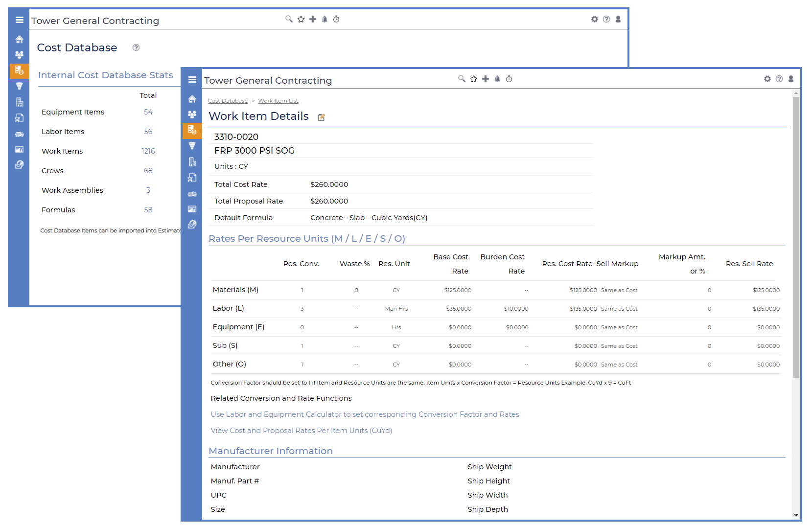812x526 pixels.
Task: Follow the Cost Database breadcrumb link
Action: pos(228,101)
